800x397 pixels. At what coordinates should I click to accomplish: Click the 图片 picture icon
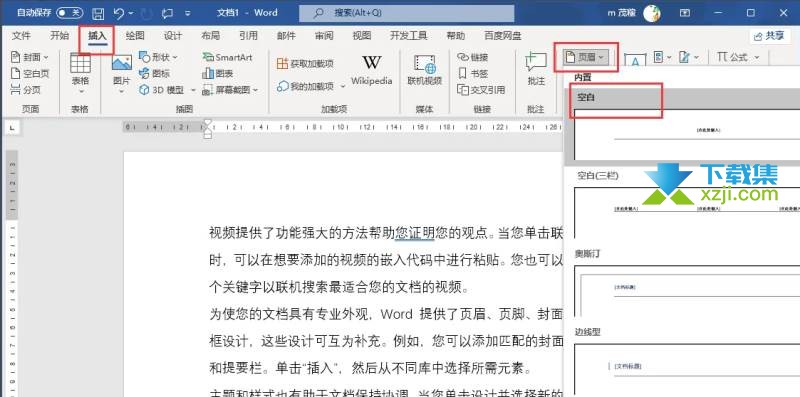[x=121, y=63]
